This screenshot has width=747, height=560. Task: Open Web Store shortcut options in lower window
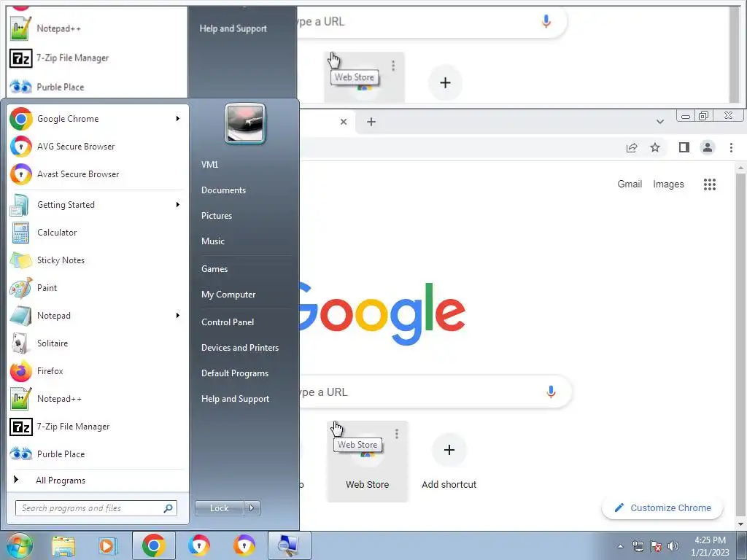[x=397, y=433]
